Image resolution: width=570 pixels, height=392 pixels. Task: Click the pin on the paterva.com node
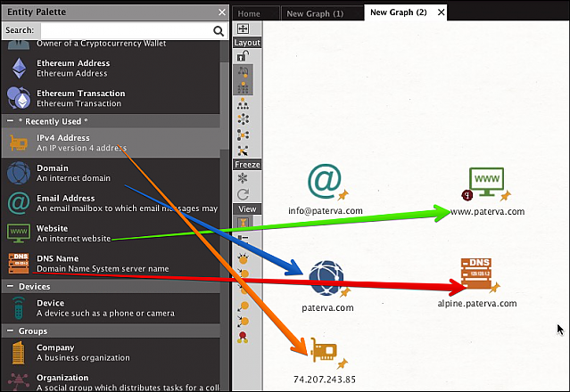point(344,292)
